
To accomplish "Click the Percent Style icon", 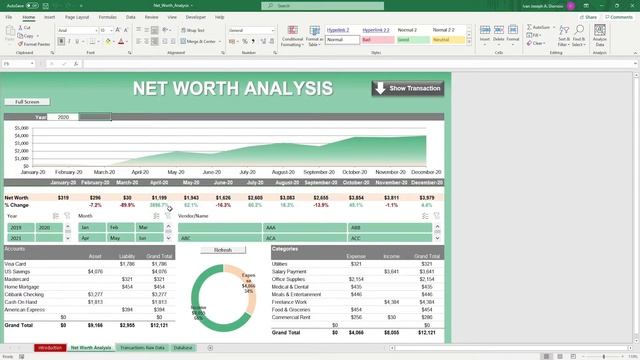I will coord(245,42).
